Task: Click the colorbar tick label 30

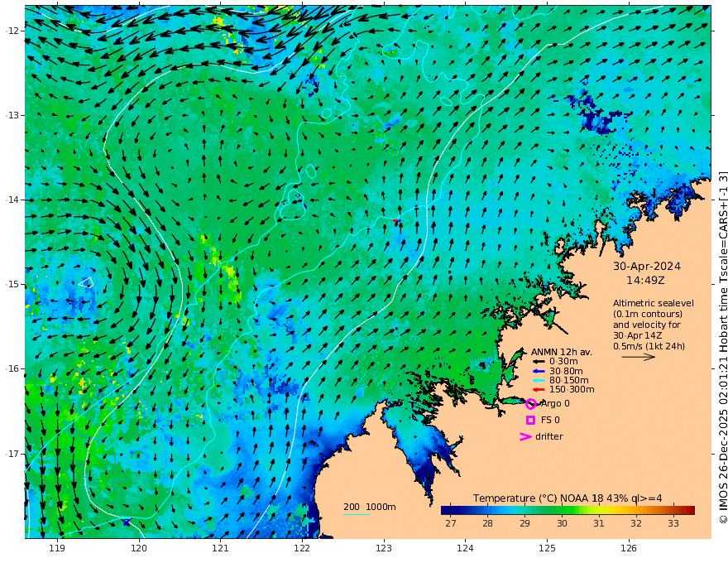Action: [x=562, y=523]
